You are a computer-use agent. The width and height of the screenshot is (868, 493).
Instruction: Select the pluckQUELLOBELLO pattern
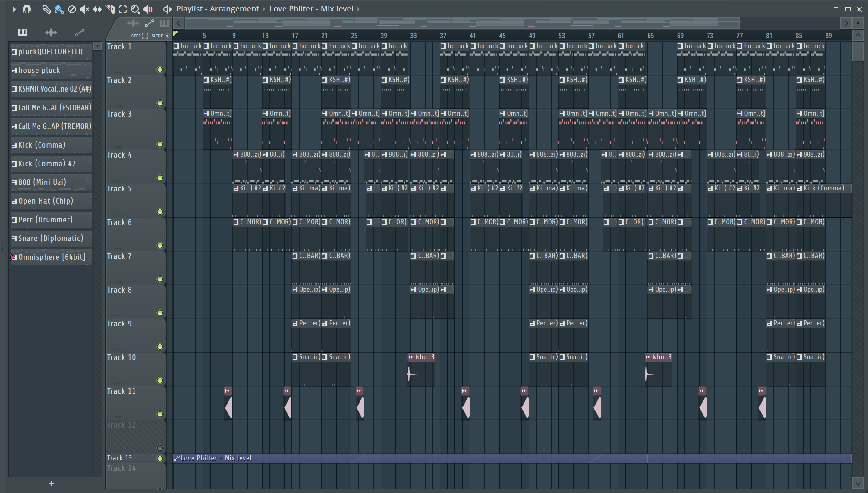[x=51, y=52]
